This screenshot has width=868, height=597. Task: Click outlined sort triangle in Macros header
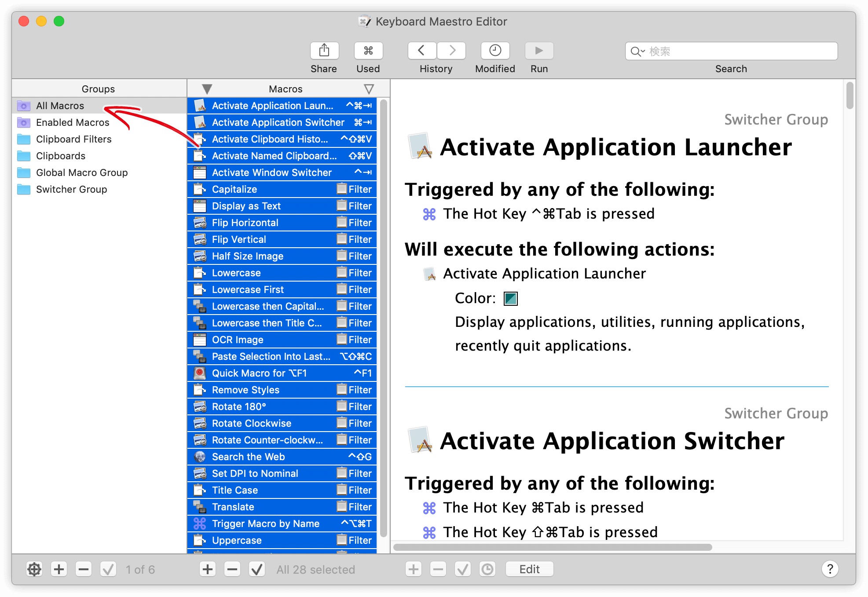coord(369,89)
